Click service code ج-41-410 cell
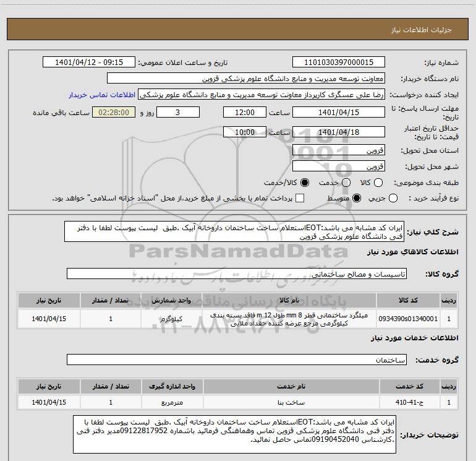 (409, 402)
